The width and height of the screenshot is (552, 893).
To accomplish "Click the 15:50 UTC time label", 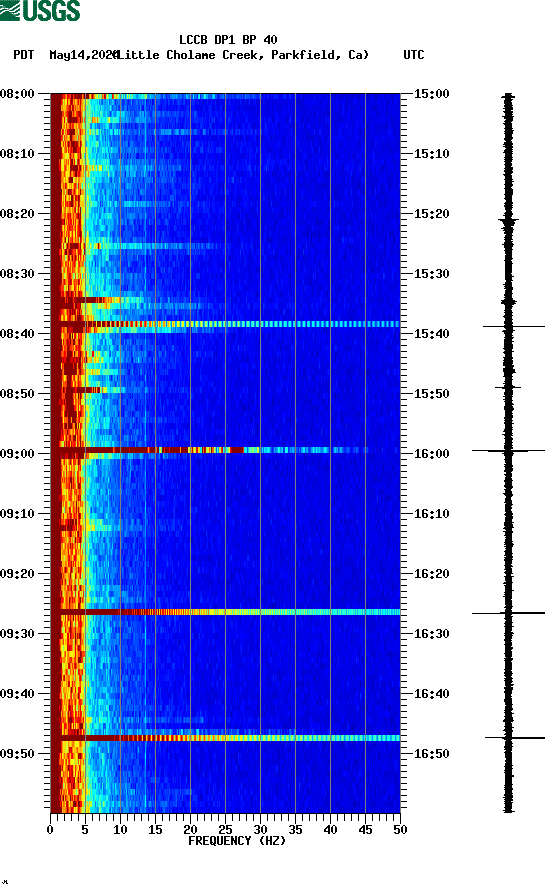I will [431, 394].
